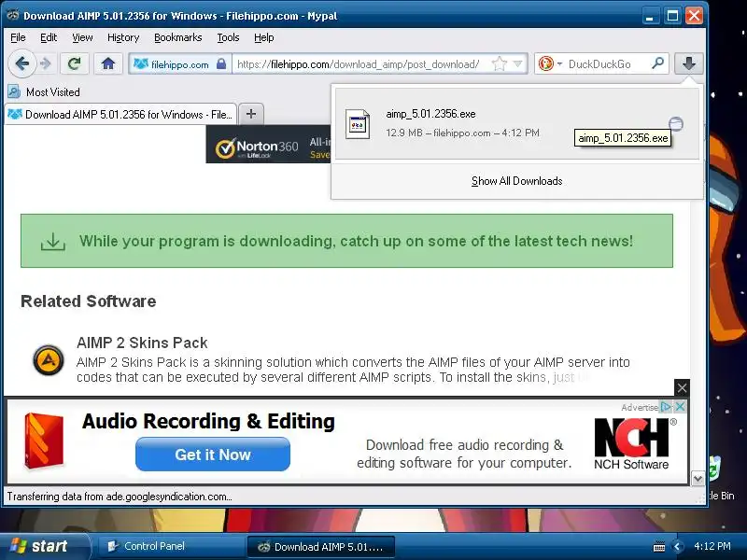
Task: Click the status bar transferring data text
Action: [120, 497]
